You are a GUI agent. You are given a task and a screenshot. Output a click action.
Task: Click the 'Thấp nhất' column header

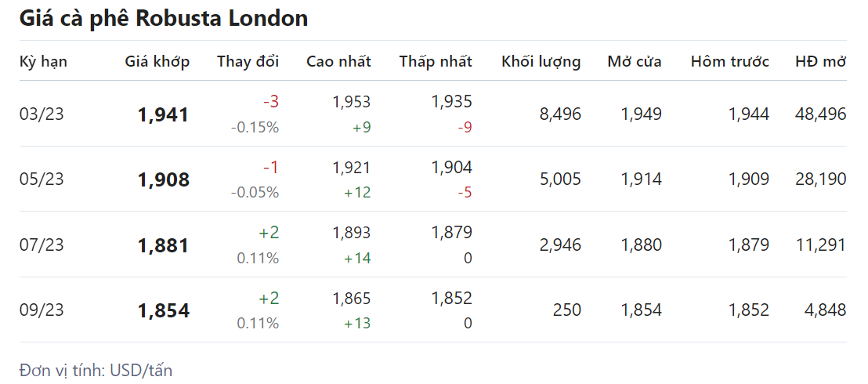435,61
